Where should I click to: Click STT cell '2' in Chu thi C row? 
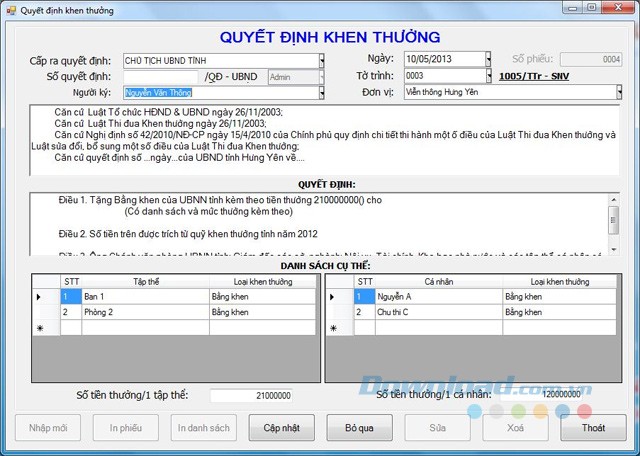(364, 312)
